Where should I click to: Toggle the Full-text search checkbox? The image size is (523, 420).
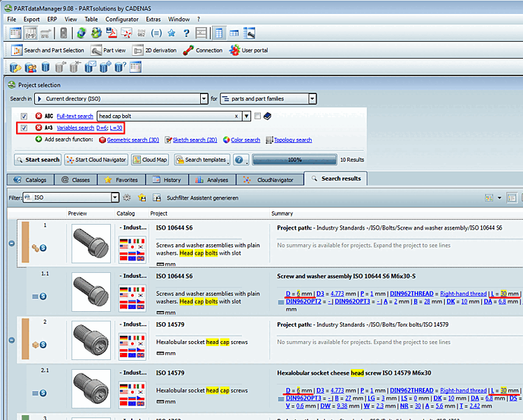pyautogui.click(x=24, y=116)
